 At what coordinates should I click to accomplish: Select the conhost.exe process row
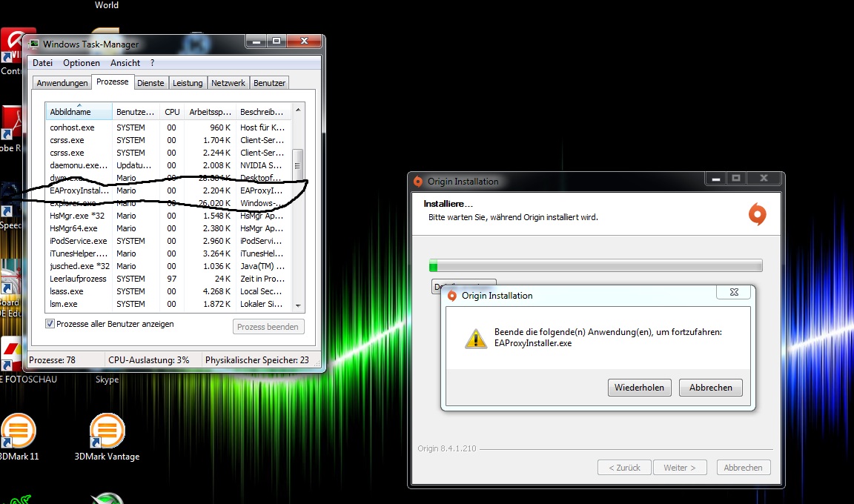tap(169, 127)
